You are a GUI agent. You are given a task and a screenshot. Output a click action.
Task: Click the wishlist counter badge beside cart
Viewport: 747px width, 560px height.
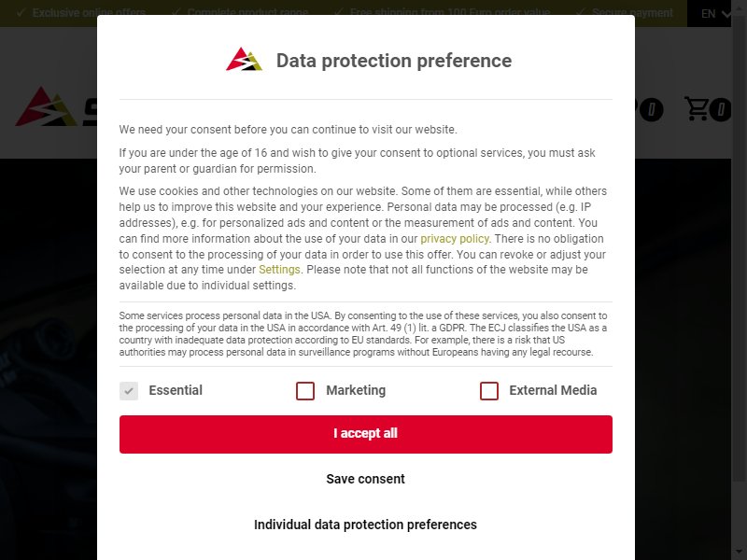[651, 109]
